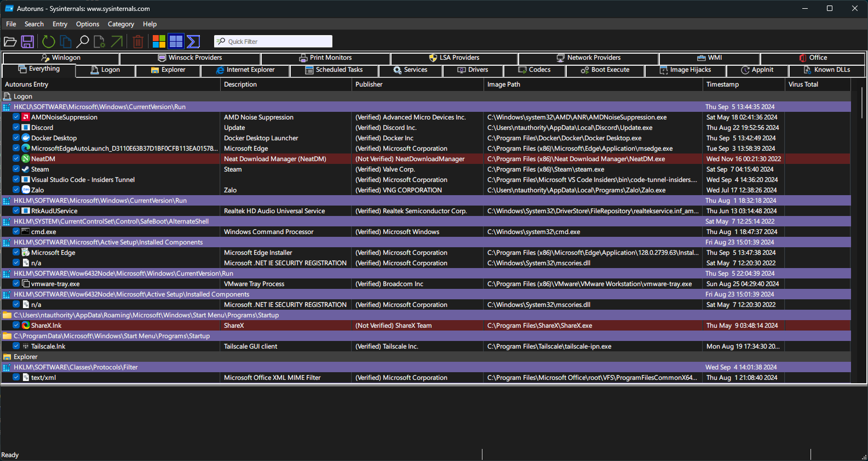868x461 pixels.
Task: Open the Entry menu
Action: tap(60, 24)
